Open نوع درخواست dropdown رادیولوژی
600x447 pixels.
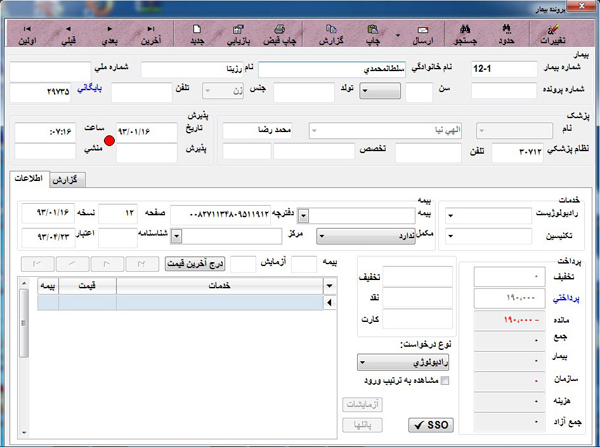click(x=403, y=362)
